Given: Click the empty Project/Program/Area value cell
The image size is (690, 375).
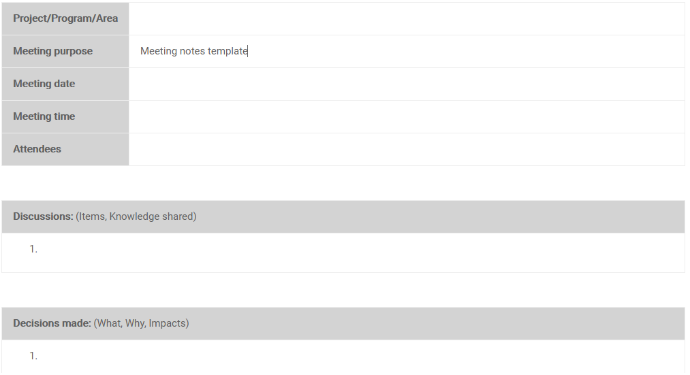Looking at the screenshot, I should click(407, 18).
